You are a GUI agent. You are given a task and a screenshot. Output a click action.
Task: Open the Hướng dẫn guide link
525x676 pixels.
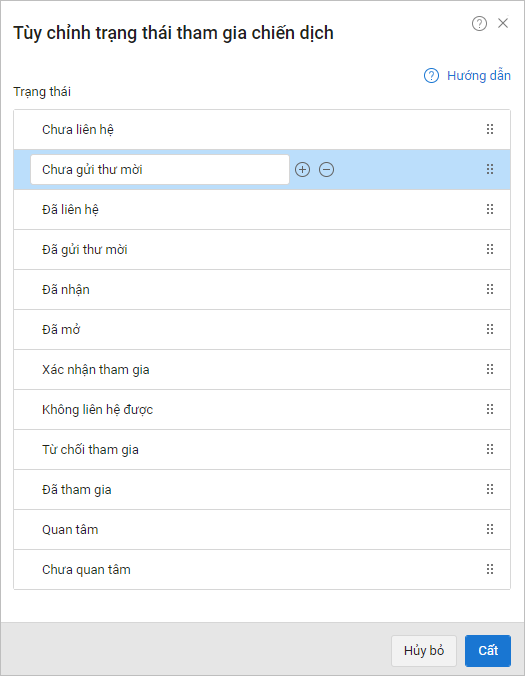coord(467,75)
